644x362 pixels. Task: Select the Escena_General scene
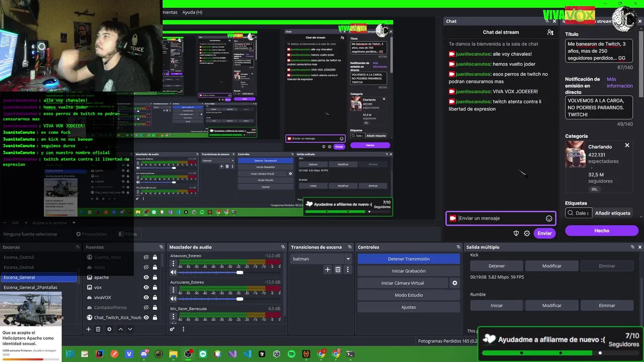pyautogui.click(x=39, y=278)
